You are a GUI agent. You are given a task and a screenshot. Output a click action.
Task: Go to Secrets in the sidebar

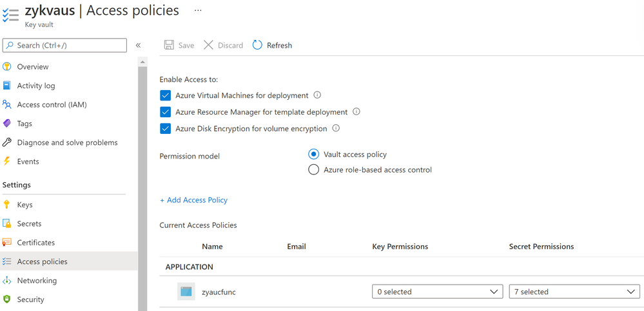(x=29, y=223)
